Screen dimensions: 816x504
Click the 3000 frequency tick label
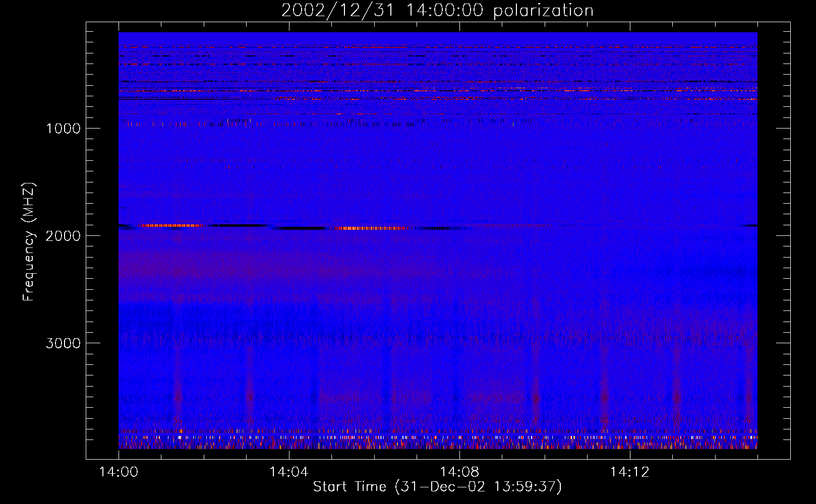[63, 343]
